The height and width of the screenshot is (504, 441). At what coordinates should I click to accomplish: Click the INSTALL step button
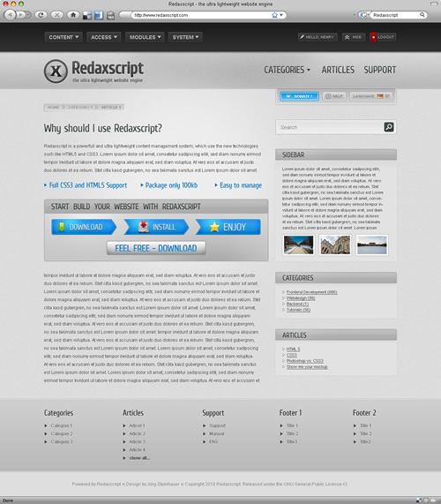(157, 227)
